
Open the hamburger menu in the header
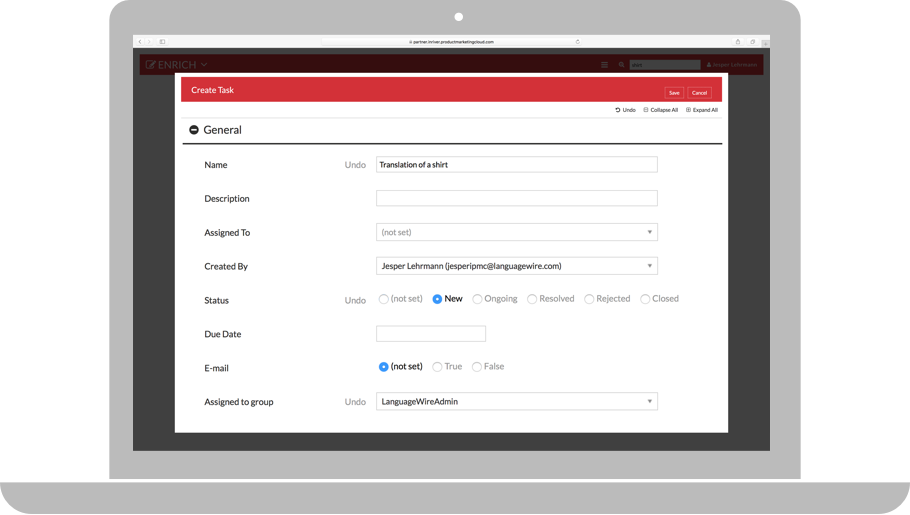(x=604, y=65)
